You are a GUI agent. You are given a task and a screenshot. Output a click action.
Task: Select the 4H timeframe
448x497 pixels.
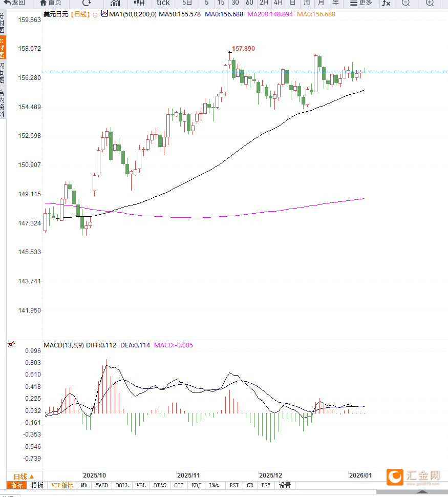tap(278, 3)
